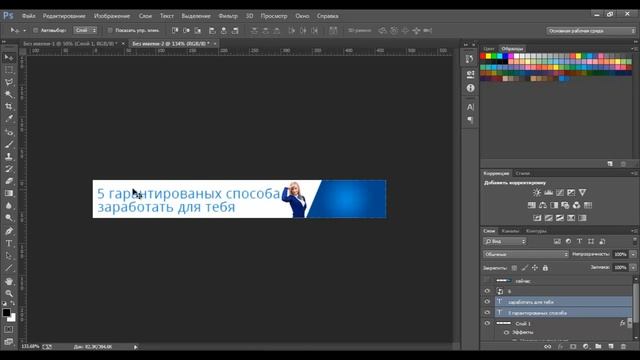
Task: Select the 'заработать для тебя' layer
Action: 563,302
